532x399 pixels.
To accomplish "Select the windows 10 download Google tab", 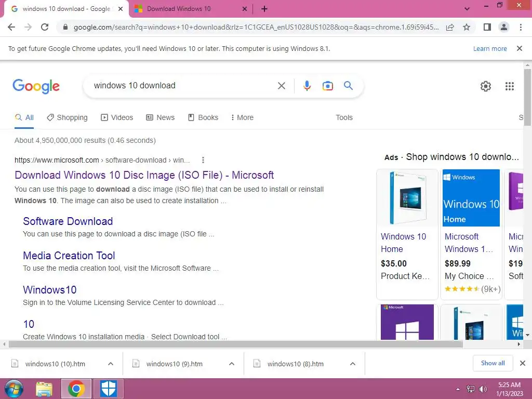I will (x=66, y=9).
